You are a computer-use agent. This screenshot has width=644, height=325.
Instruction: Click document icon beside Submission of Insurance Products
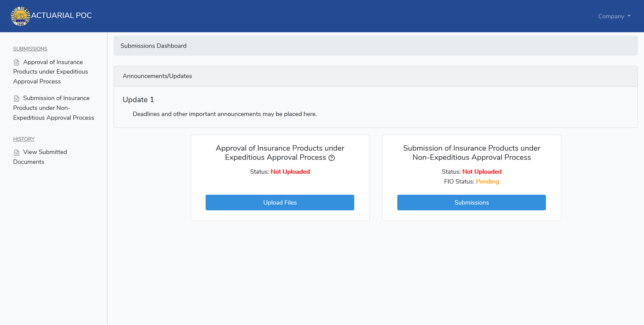16,98
